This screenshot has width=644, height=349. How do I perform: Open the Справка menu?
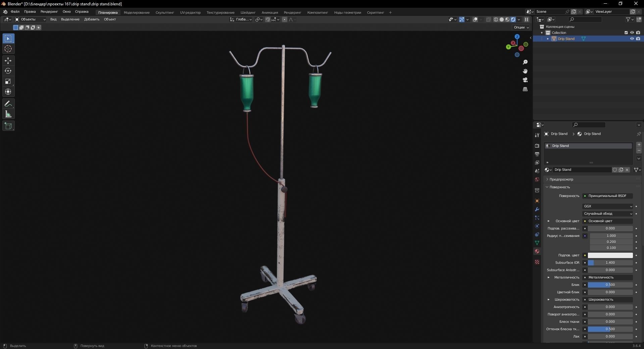pyautogui.click(x=82, y=12)
